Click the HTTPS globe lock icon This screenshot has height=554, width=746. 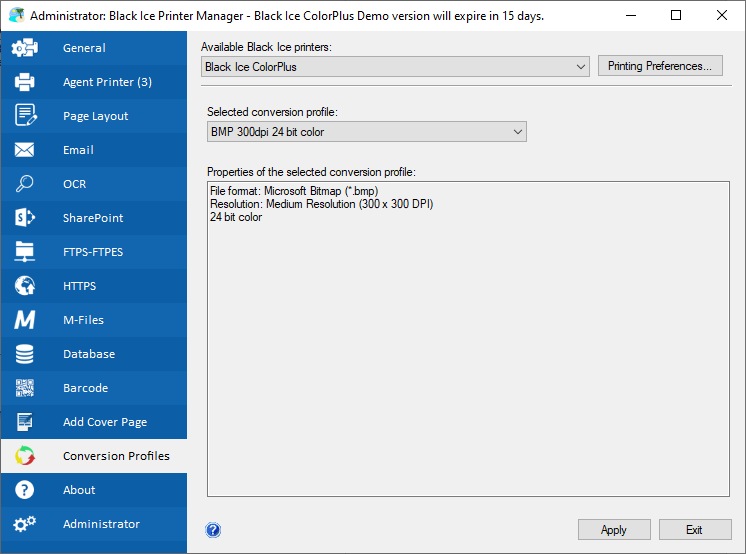click(25, 286)
